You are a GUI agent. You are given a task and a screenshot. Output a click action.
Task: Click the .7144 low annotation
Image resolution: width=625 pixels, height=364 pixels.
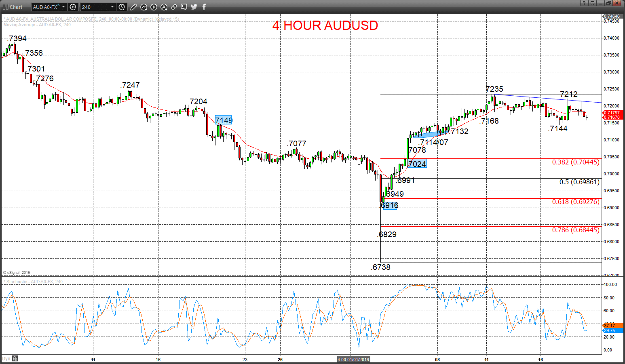558,128
